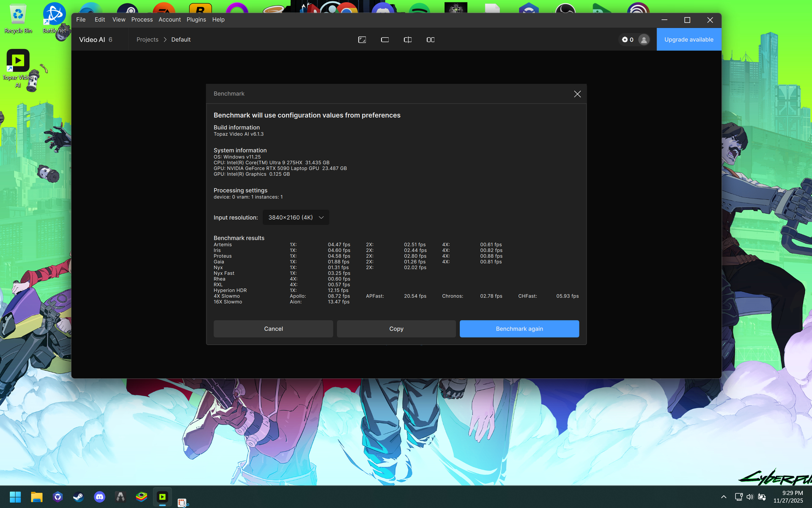Switch to split-screen comparison view
This screenshot has height=508, width=812.
pyautogui.click(x=408, y=39)
